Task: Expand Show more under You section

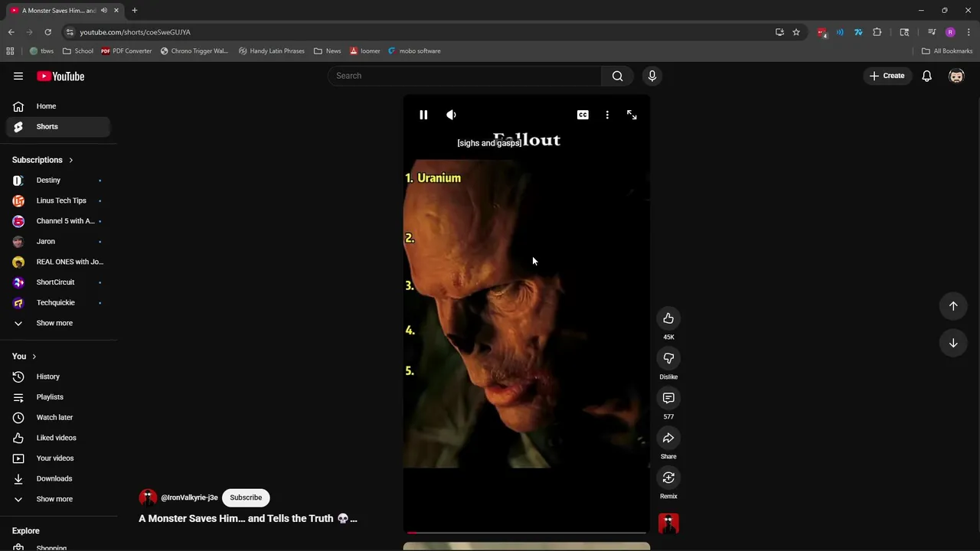Action: click(x=58, y=499)
